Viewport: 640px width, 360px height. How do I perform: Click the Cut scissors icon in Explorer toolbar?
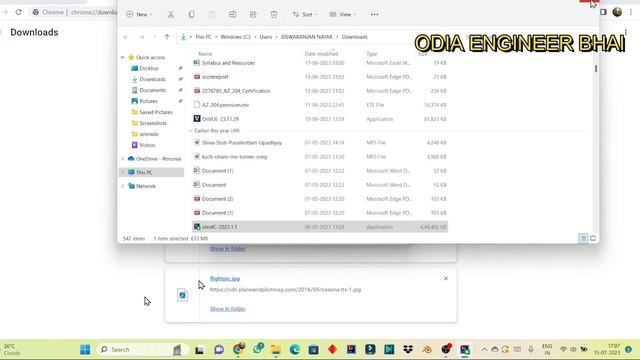[171, 14]
